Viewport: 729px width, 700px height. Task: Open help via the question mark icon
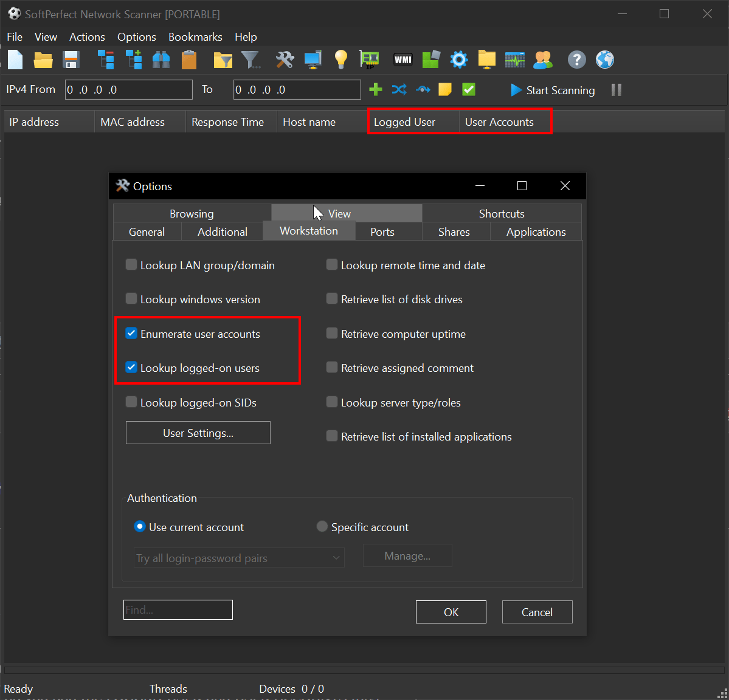point(577,60)
